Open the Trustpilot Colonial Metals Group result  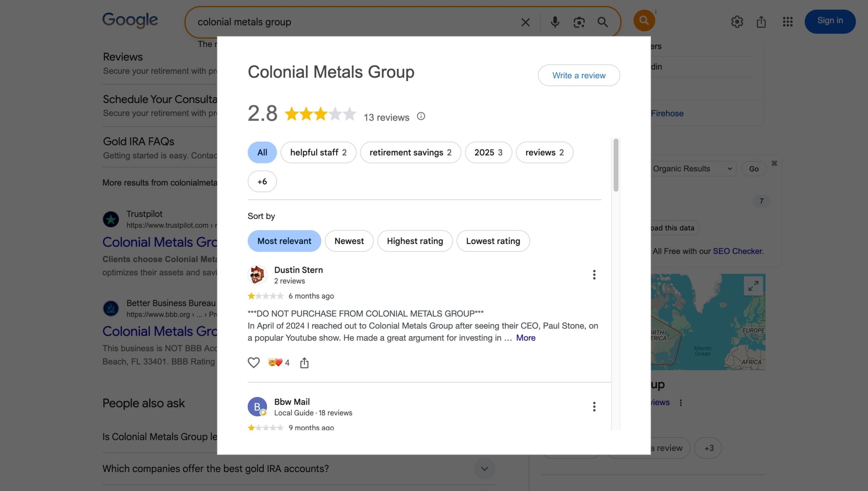point(160,242)
